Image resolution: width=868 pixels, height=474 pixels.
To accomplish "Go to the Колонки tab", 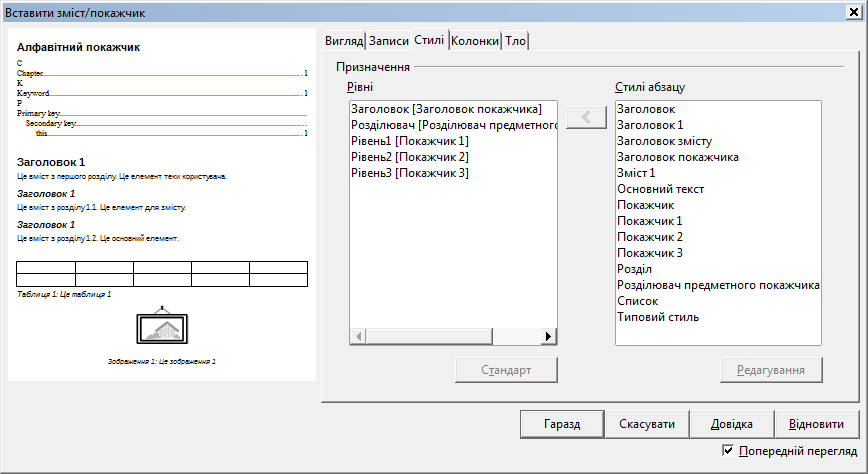I will click(x=475, y=41).
